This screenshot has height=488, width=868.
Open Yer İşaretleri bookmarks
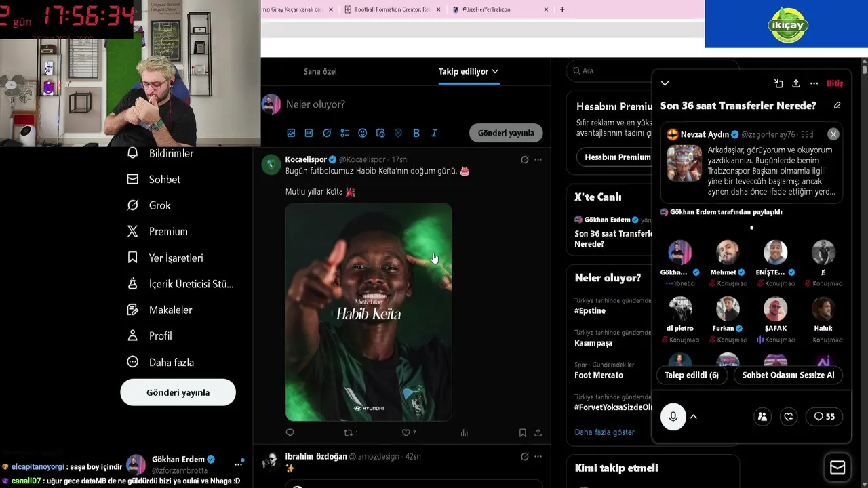tap(165, 258)
